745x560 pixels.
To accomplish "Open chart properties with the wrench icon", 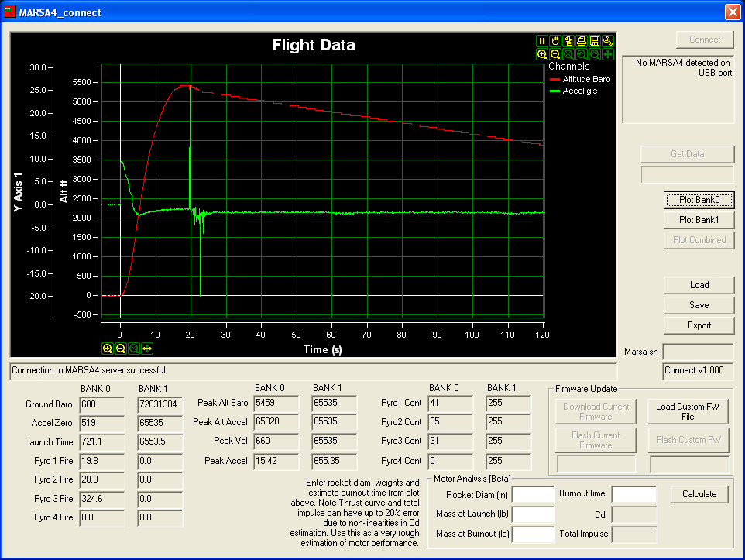I will coord(608,41).
